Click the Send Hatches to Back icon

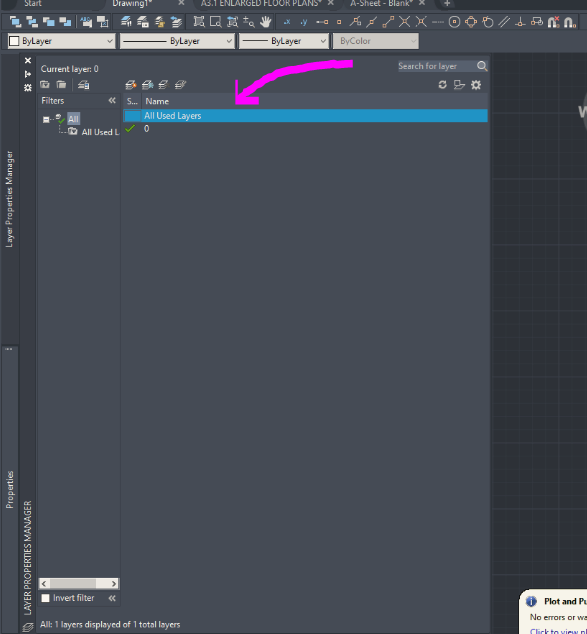pos(102,22)
